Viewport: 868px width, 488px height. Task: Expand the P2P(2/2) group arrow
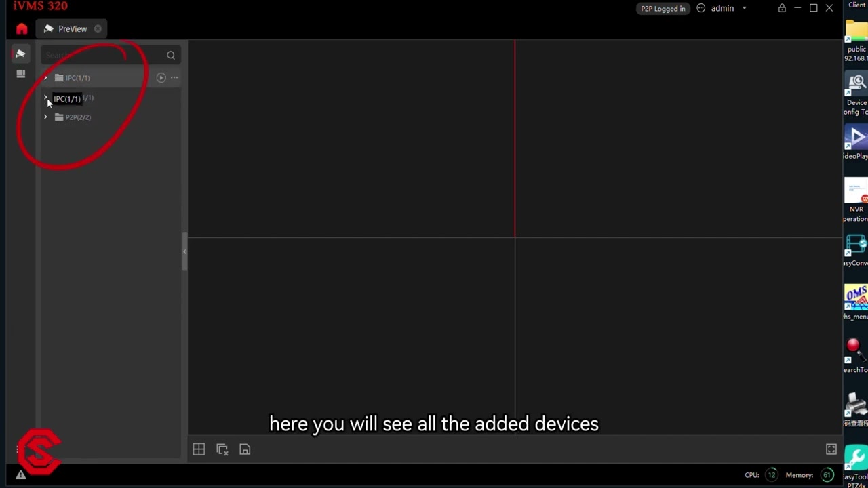[x=45, y=117]
